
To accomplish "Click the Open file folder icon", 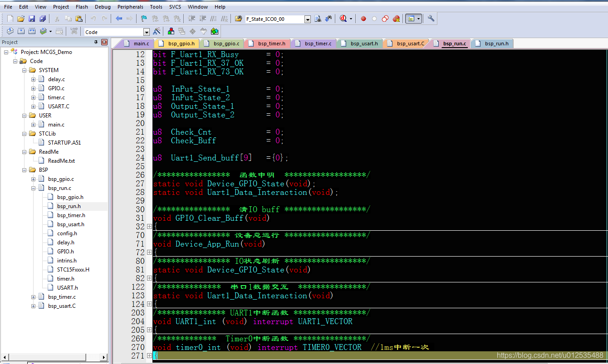I will tap(21, 19).
